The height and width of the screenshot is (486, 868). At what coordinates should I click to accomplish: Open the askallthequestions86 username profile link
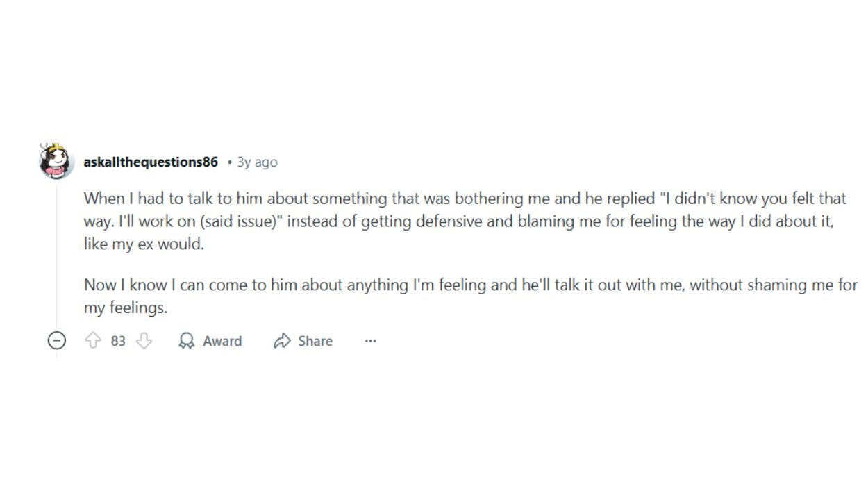[x=151, y=162]
